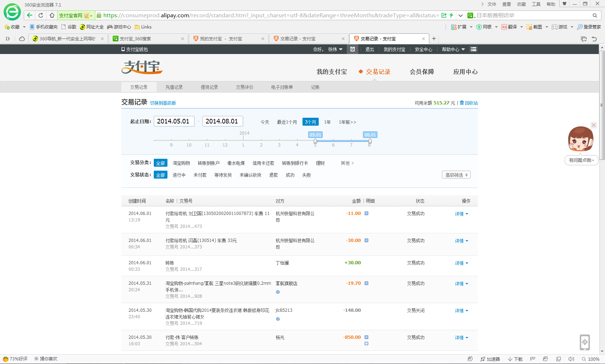Reload the page with the refresh icon
The image size is (605, 364).
(41, 15)
